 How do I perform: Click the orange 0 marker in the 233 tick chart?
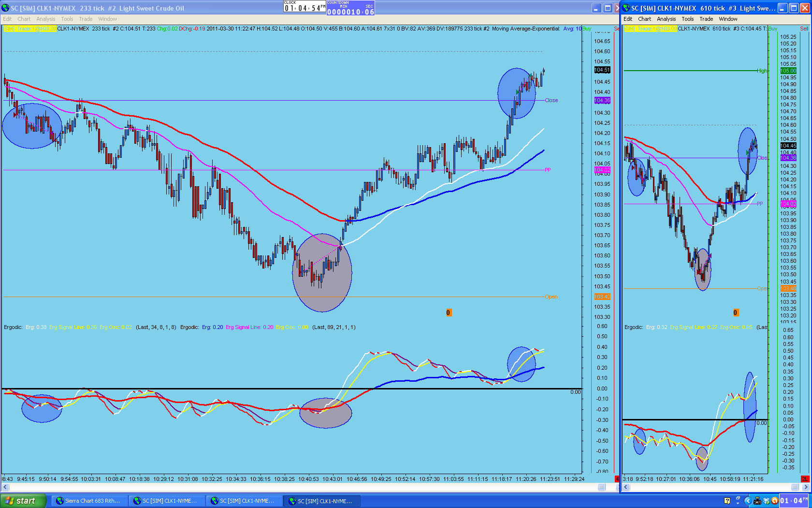(x=449, y=313)
